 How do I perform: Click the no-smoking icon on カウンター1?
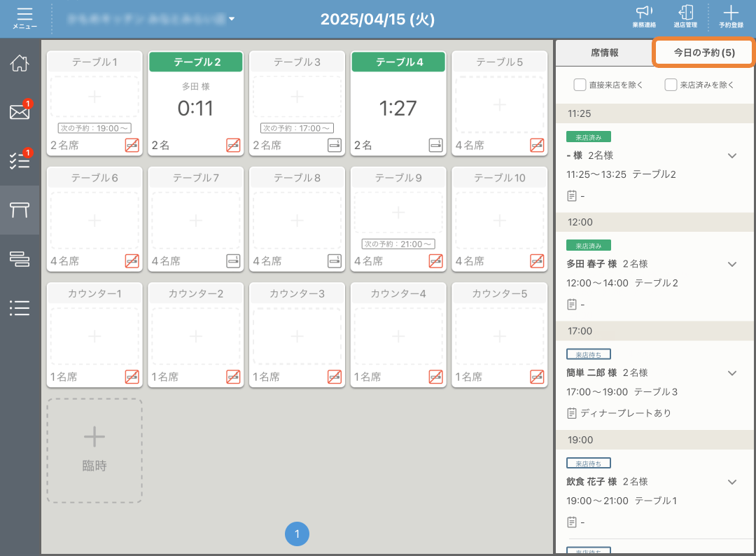pyautogui.click(x=132, y=377)
